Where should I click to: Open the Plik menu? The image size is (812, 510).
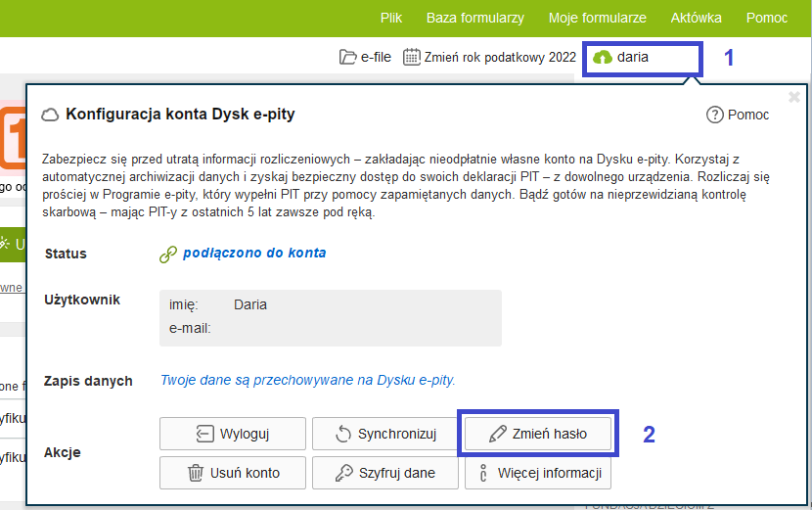[391, 18]
